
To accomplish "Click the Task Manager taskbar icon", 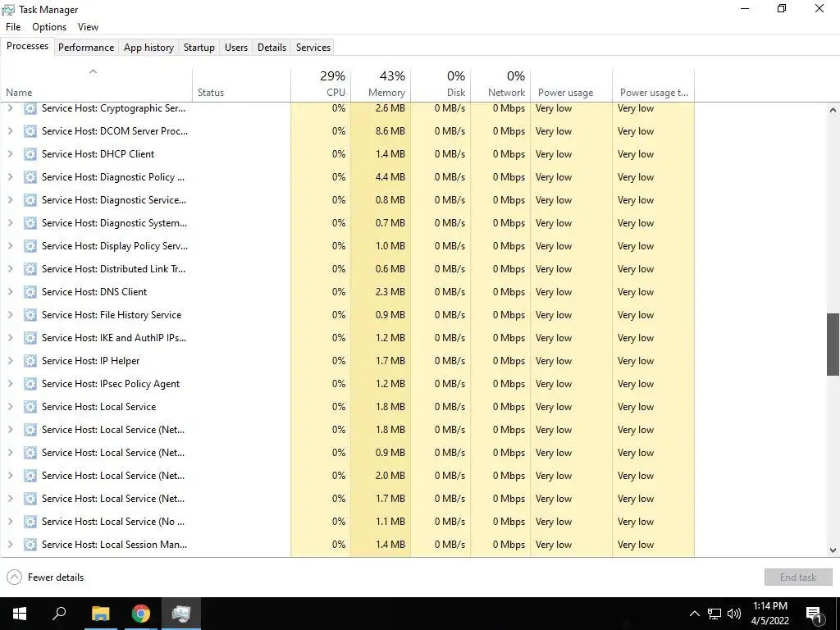I will point(181,614).
